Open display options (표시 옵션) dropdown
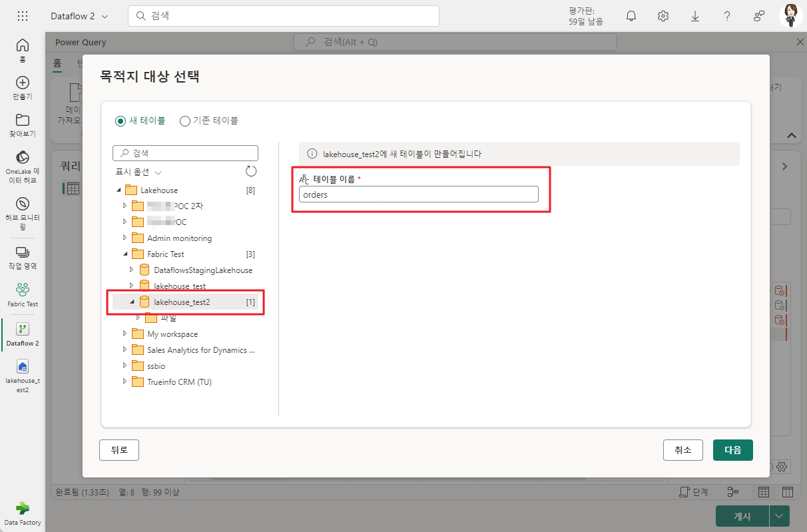This screenshot has width=807, height=532. pyautogui.click(x=138, y=172)
